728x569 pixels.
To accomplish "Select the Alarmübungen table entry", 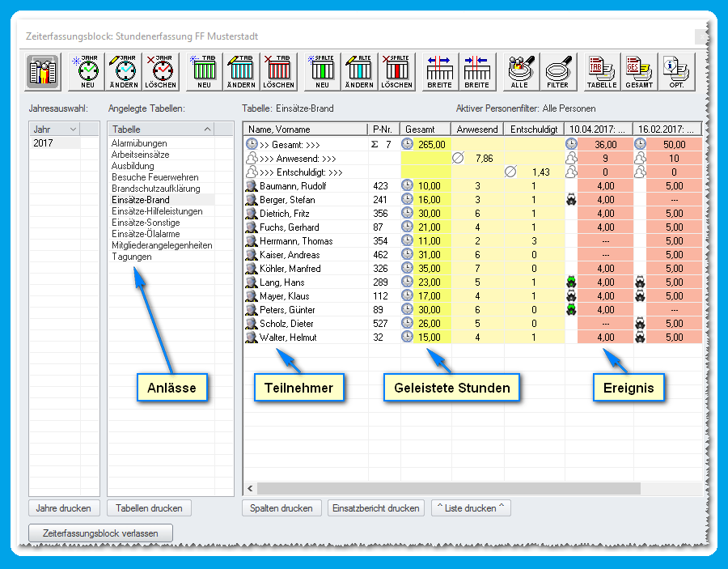I will point(140,143).
